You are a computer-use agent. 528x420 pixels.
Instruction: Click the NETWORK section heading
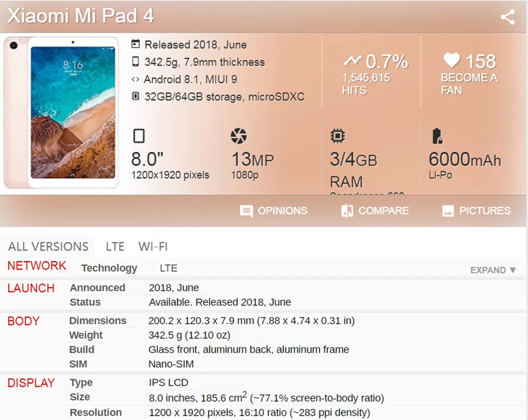tap(37, 266)
